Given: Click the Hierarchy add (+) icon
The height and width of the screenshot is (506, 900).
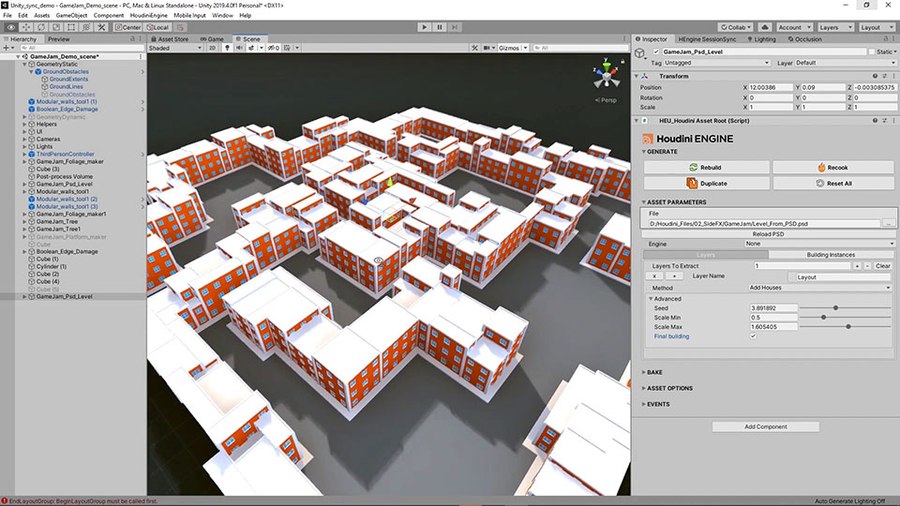Looking at the screenshot, I should (x=6, y=48).
